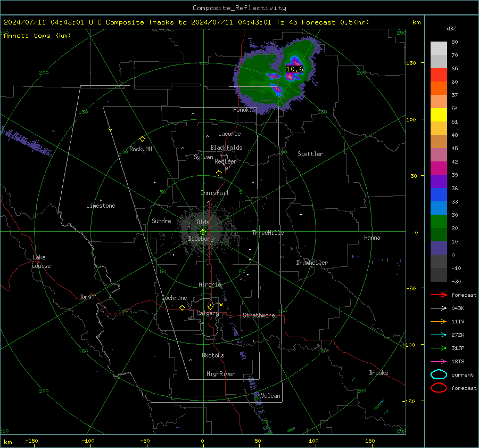The height and width of the screenshot is (448, 479).
Task: Click the Strathmore town label
Action: tap(259, 315)
